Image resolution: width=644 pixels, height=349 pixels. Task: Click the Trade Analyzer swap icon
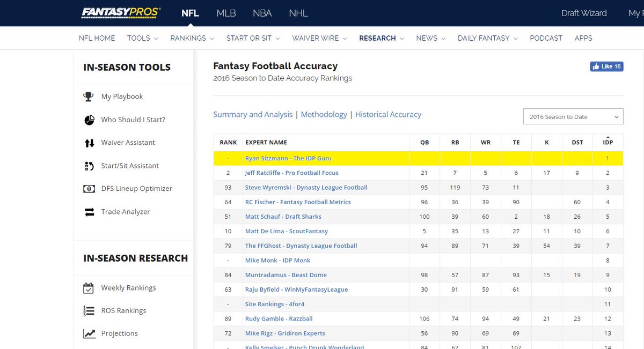pos(89,212)
